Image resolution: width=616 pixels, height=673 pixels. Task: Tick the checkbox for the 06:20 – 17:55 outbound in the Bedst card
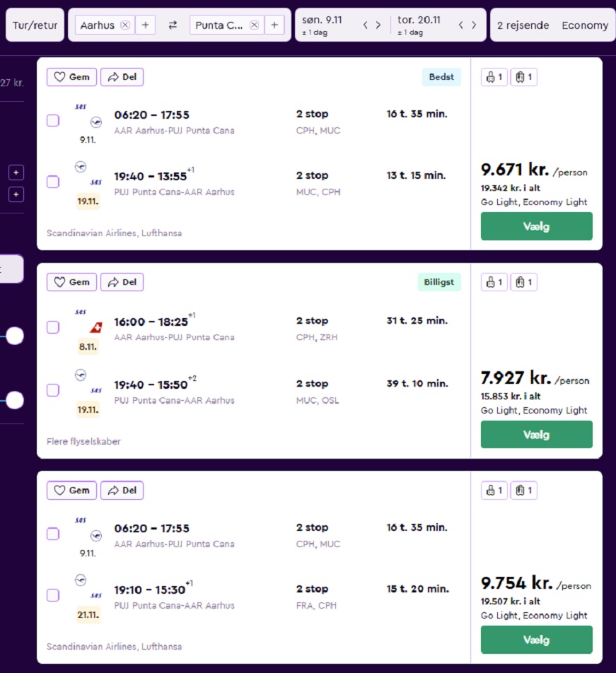[x=53, y=121]
